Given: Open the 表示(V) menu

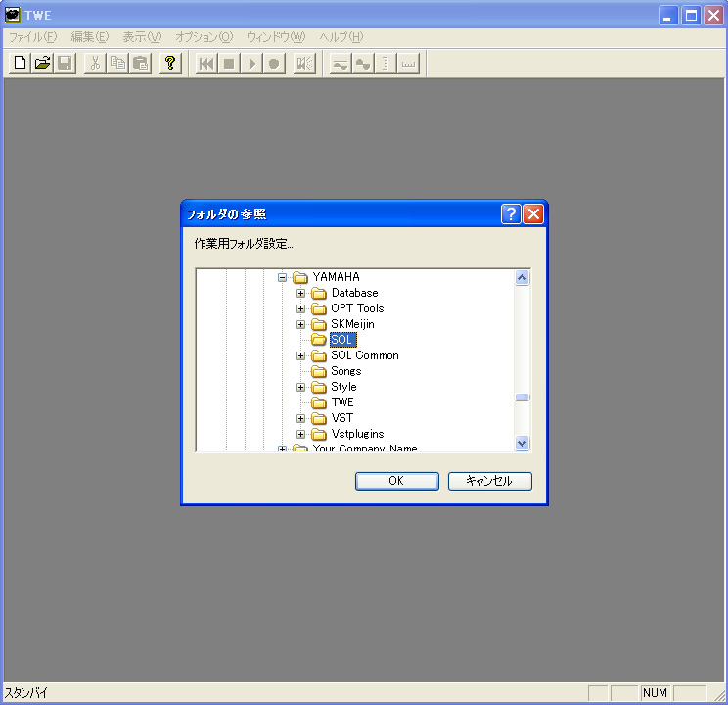Looking at the screenshot, I should point(142,36).
